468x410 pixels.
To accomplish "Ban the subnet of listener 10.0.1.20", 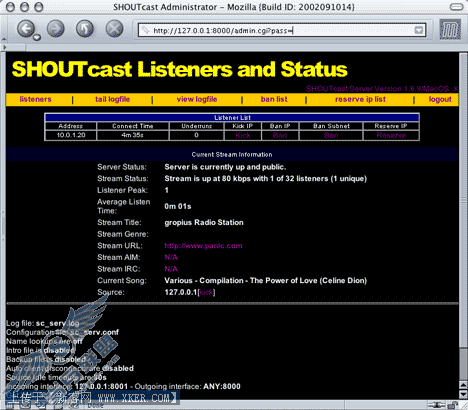I will coord(331,135).
